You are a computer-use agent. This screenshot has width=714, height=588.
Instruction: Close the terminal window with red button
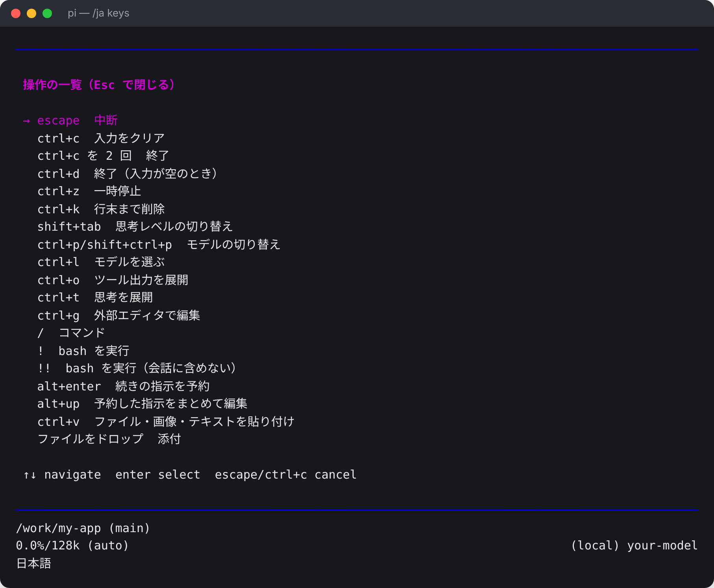[x=16, y=13]
